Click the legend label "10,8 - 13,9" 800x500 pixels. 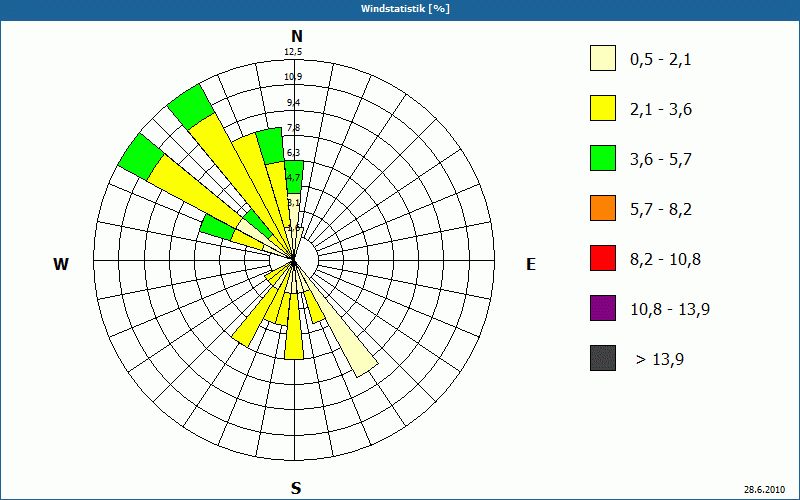[670, 310]
